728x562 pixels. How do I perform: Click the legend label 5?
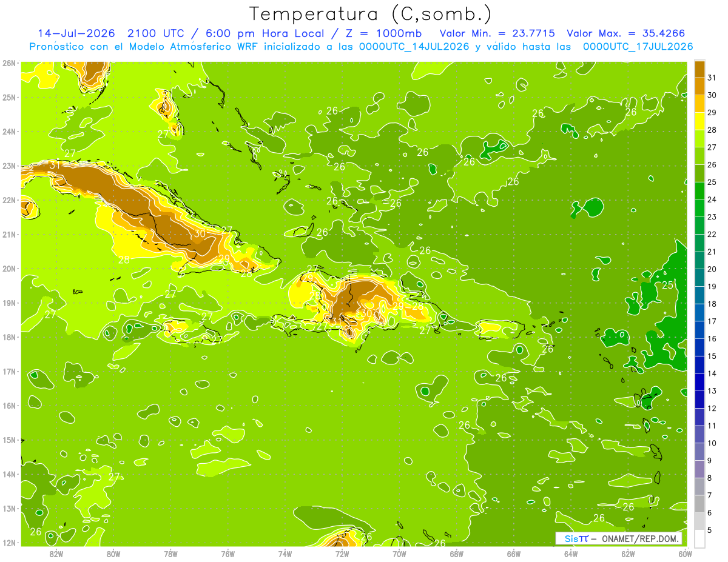click(709, 530)
